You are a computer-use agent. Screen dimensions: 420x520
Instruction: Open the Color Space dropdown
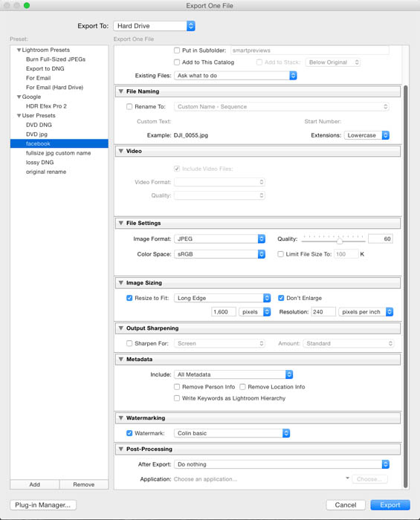tap(219, 254)
